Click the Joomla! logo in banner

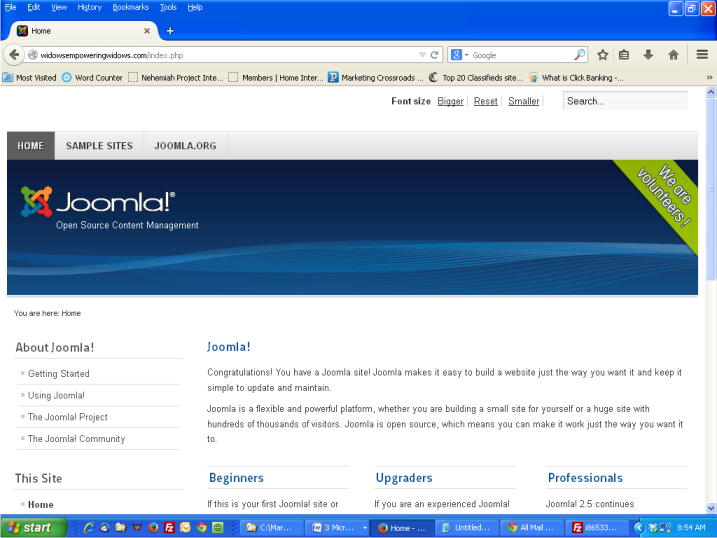[x=98, y=202]
